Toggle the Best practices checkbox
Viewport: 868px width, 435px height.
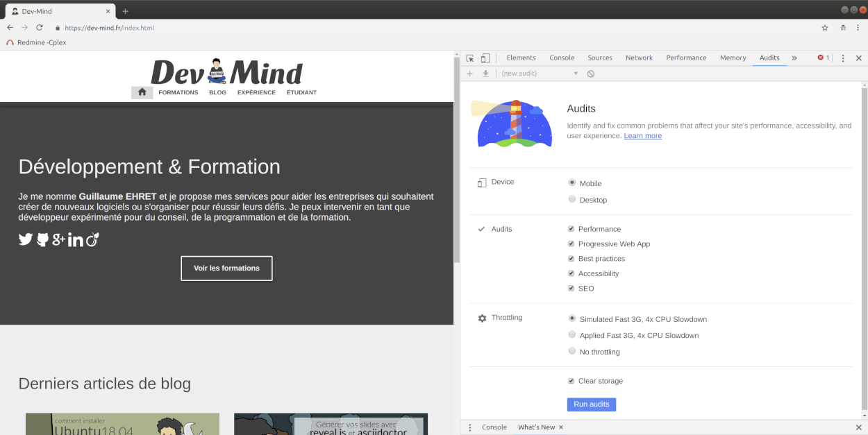tap(571, 258)
